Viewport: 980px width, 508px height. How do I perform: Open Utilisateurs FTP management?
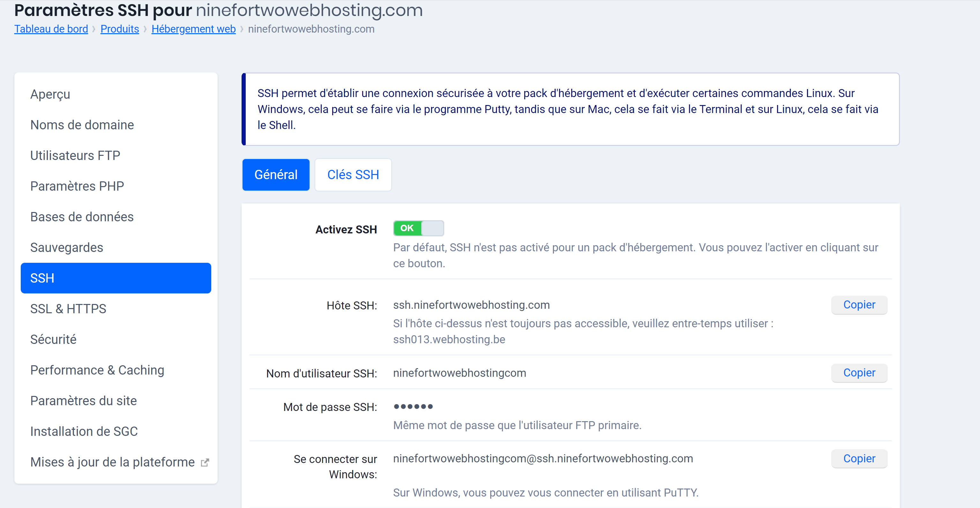click(x=75, y=155)
